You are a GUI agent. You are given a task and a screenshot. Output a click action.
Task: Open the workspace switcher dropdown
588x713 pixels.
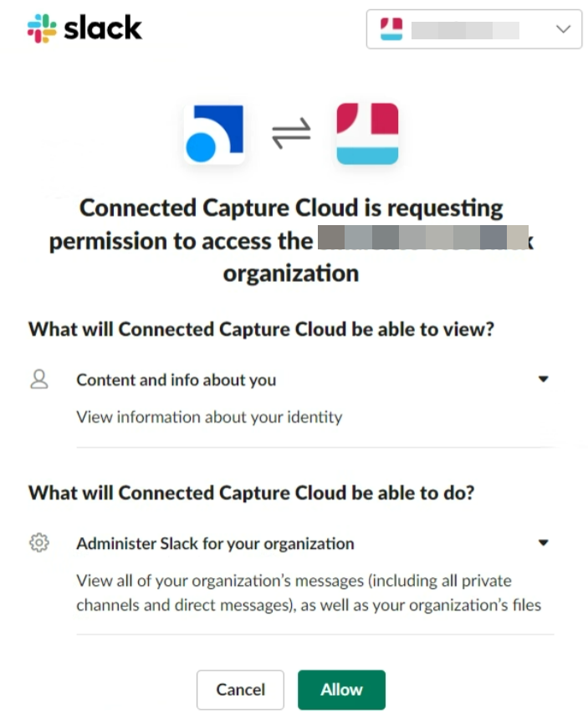click(474, 29)
